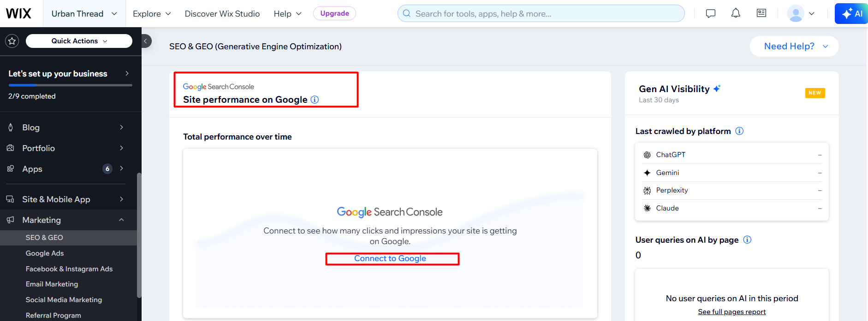Image resolution: width=868 pixels, height=321 pixels.
Task: Select the Perplexity row
Action: [x=732, y=190]
